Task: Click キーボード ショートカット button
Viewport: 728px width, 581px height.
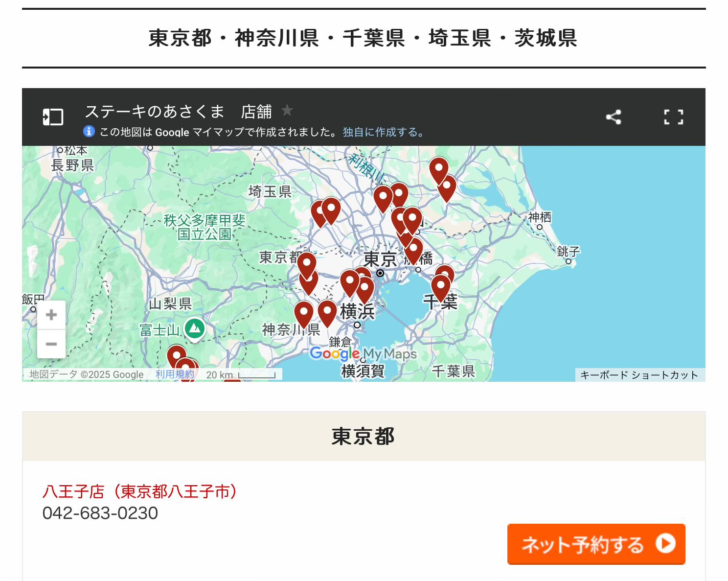Action: click(639, 375)
